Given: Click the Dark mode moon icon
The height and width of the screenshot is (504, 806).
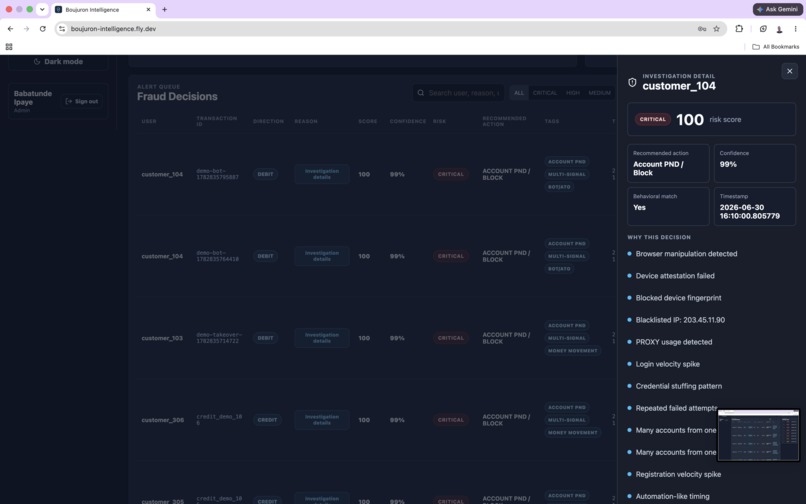Looking at the screenshot, I should click(37, 62).
